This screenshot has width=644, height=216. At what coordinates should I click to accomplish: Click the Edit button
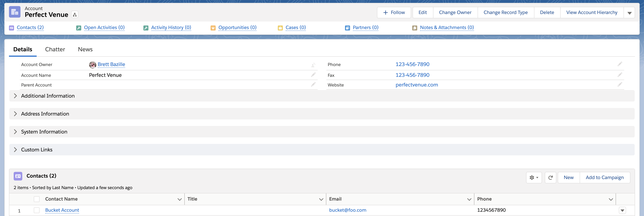click(x=423, y=13)
